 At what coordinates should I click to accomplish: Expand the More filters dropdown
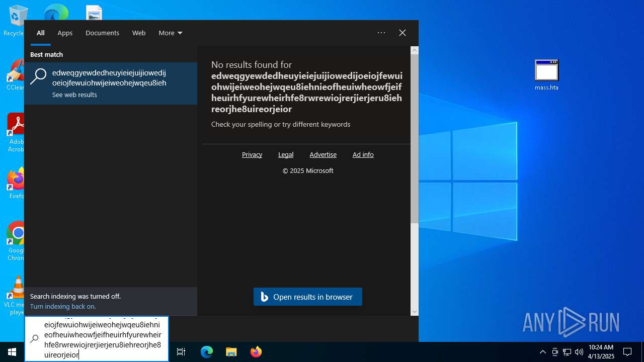tap(171, 33)
